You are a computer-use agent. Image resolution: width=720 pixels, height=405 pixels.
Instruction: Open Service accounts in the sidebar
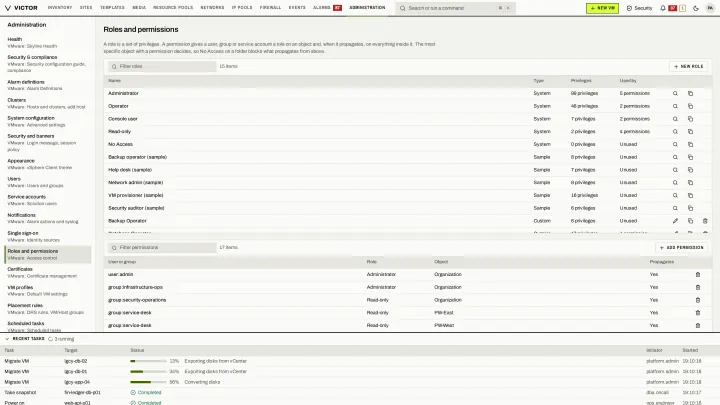point(47,200)
